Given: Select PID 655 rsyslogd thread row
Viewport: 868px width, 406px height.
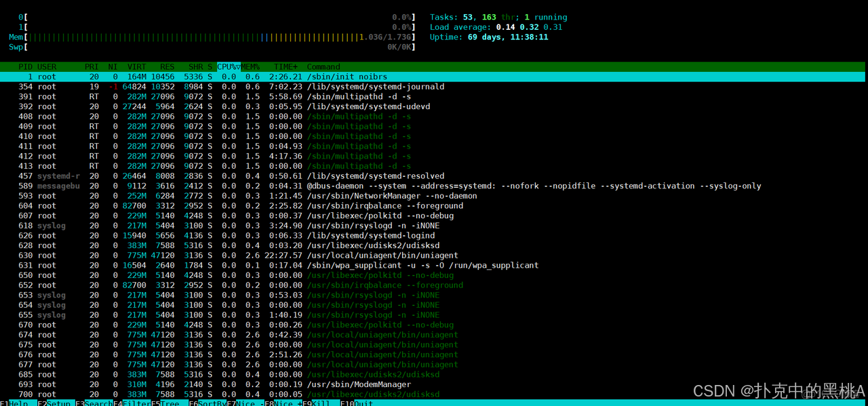Looking at the screenshot, I should (434, 315).
